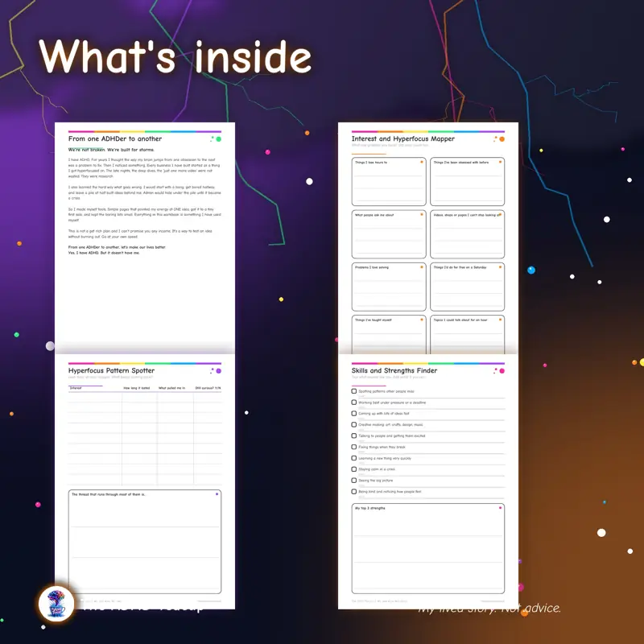Tick 'Learning a new thing very quickly'
This screenshot has width=644, height=644.
[x=353, y=458]
